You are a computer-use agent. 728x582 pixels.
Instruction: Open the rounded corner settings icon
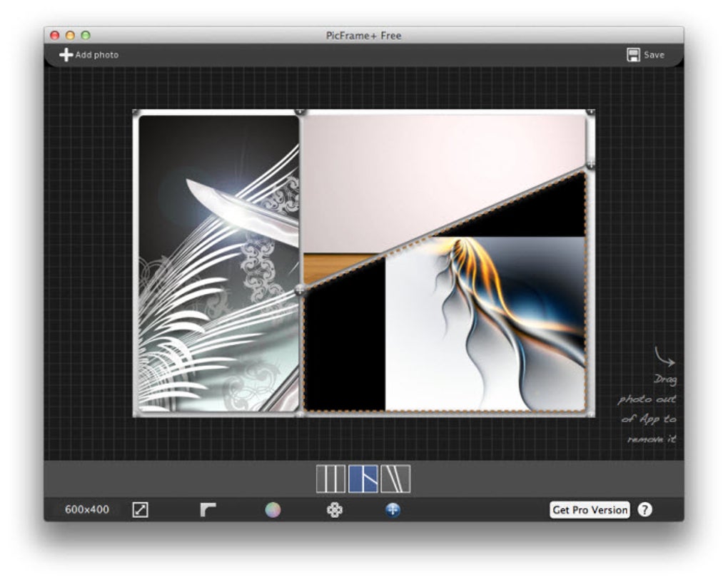[x=208, y=510]
